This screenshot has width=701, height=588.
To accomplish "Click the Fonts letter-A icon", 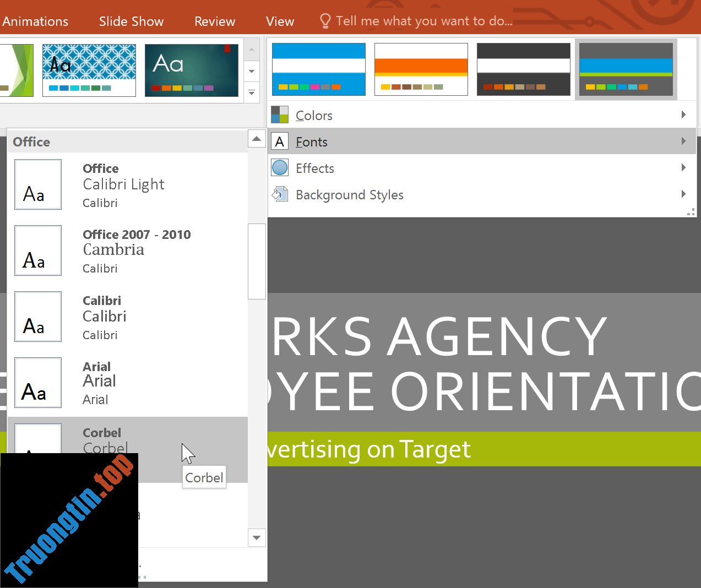I will click(280, 141).
